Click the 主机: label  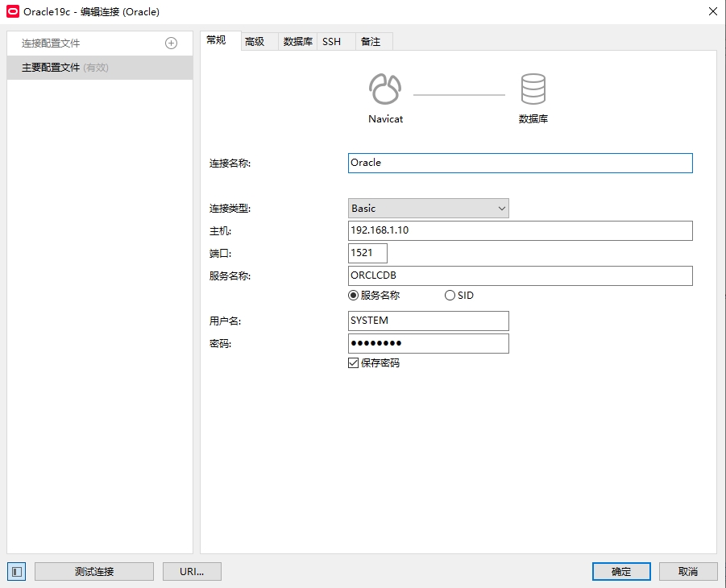221,230
